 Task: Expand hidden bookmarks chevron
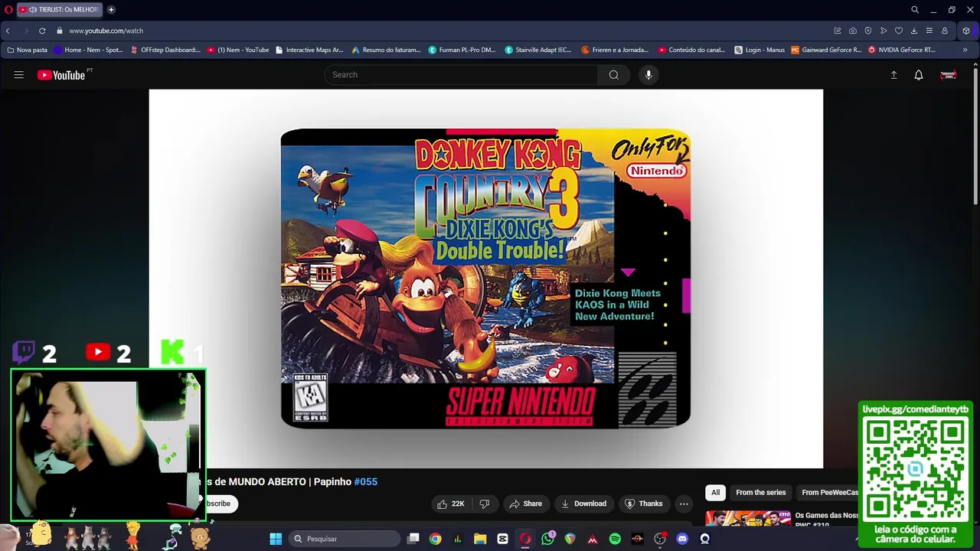[x=965, y=50]
